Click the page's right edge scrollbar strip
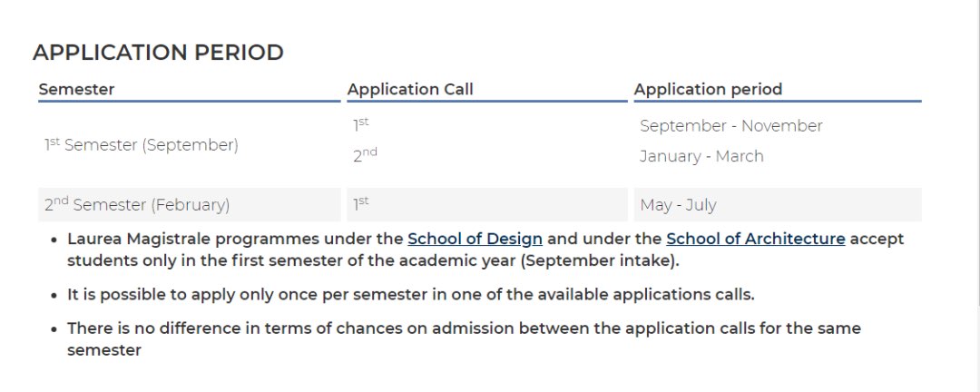980x392 pixels. 975,196
